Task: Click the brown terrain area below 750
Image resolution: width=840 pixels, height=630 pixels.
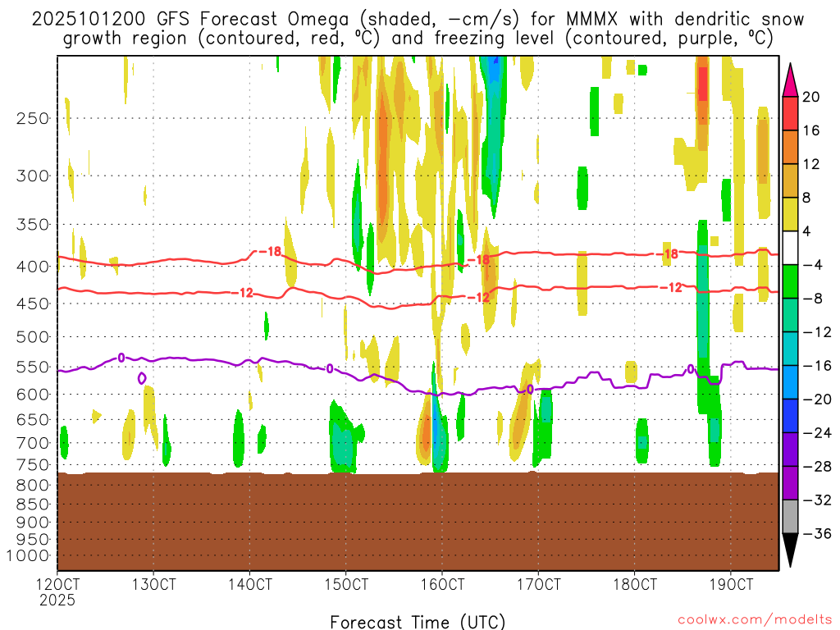Action: tap(418, 521)
